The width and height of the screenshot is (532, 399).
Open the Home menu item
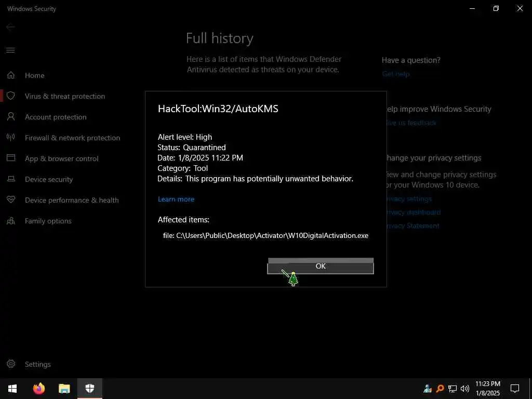pos(35,75)
